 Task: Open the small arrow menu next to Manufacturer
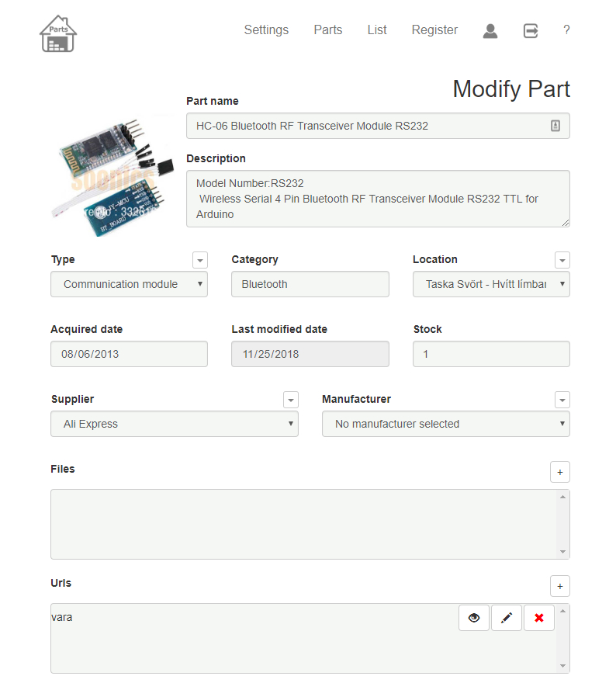click(562, 400)
